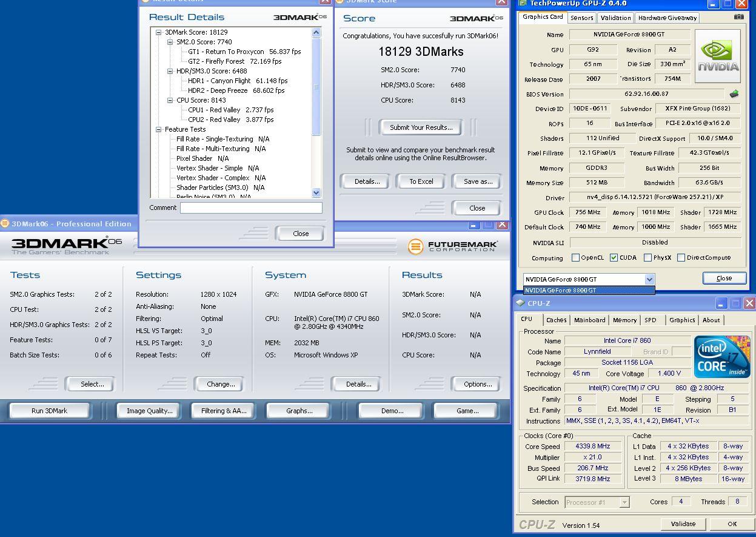
Task: Open the Validation tab in GPU-Z
Action: point(615,18)
